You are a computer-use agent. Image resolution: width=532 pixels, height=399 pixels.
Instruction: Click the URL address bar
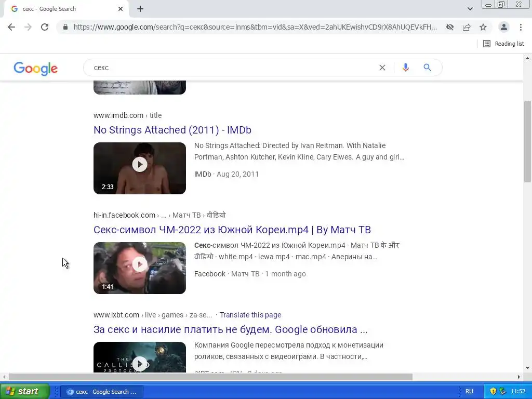pos(255,27)
